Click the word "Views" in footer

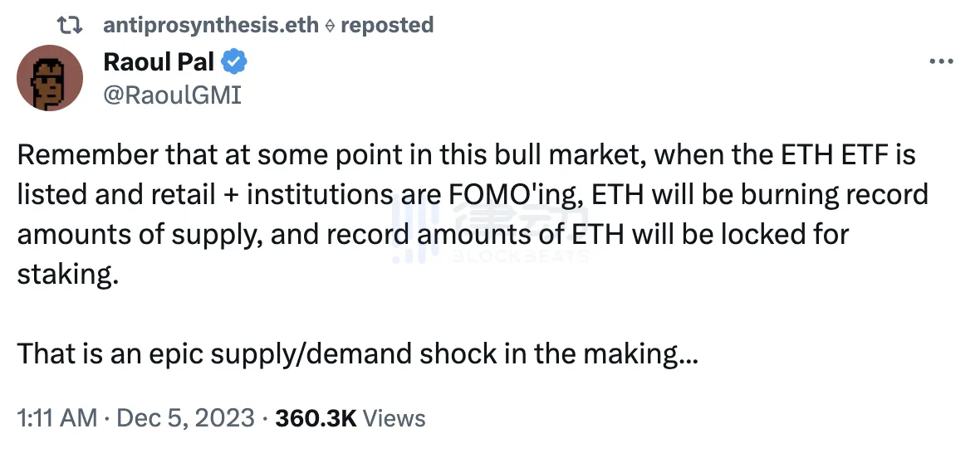[394, 417]
